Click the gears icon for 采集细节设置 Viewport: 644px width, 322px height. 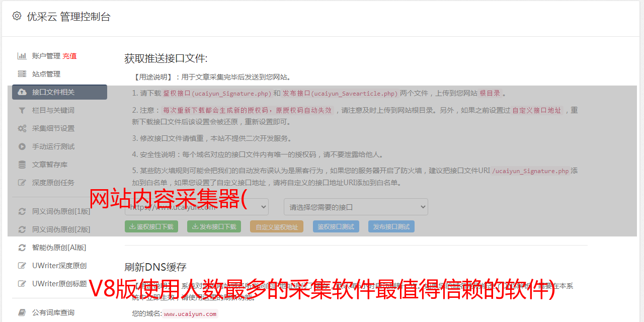pos(22,128)
